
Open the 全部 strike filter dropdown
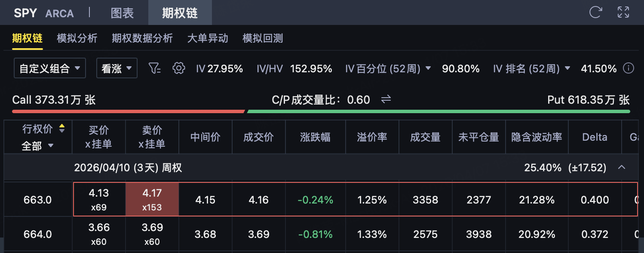click(x=38, y=146)
